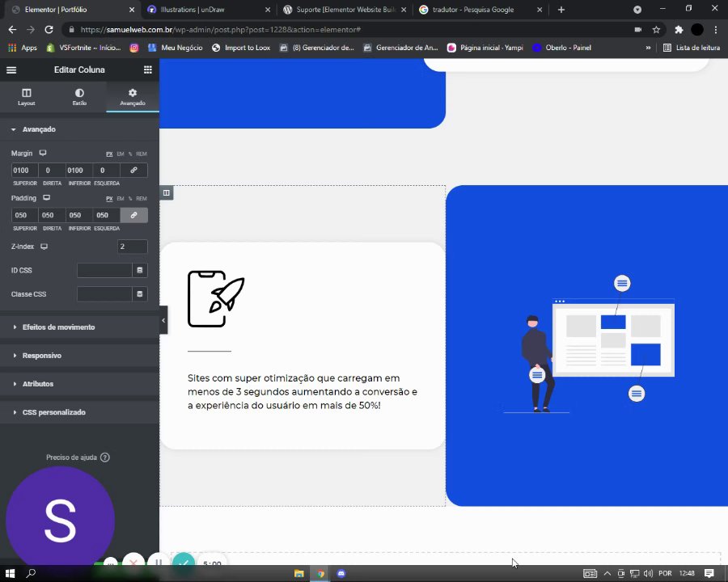The width and height of the screenshot is (728, 582).
Task: Open the widgets grid panel
Action: (147, 70)
